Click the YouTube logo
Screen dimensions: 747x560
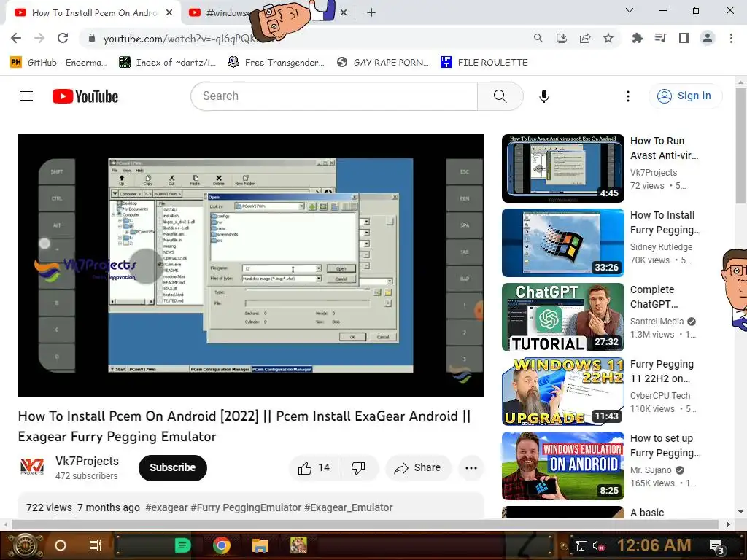[x=85, y=96]
